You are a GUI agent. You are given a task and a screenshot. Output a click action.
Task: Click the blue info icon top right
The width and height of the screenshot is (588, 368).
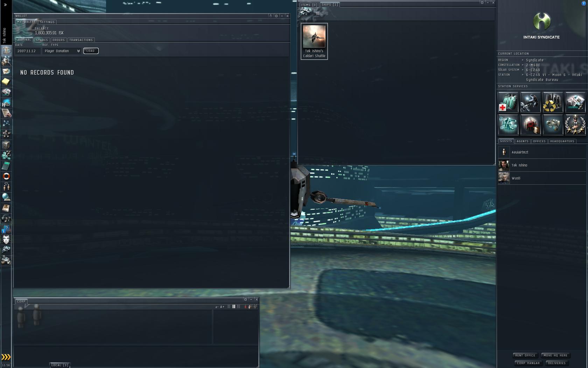click(x=583, y=4)
